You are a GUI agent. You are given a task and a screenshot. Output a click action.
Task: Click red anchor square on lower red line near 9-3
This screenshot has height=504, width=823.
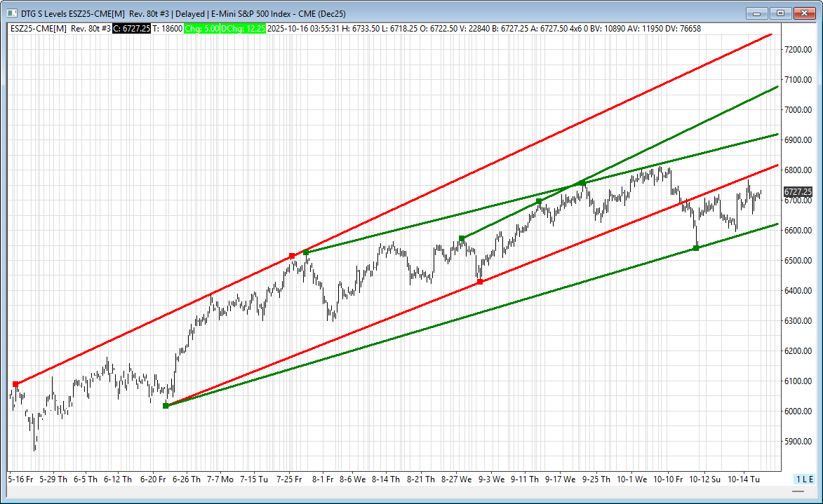point(480,282)
